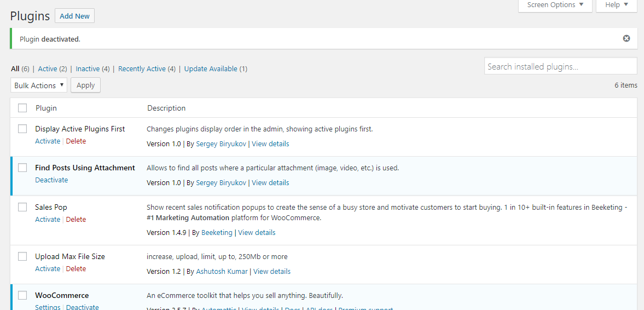This screenshot has height=310, width=644.
Task: Deactivate Find Posts Using Attachment plugin
Action: pyautogui.click(x=51, y=180)
